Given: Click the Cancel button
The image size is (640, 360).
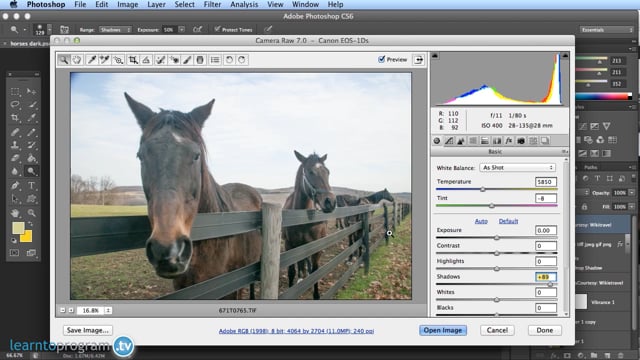Looking at the screenshot, I should [x=497, y=330].
